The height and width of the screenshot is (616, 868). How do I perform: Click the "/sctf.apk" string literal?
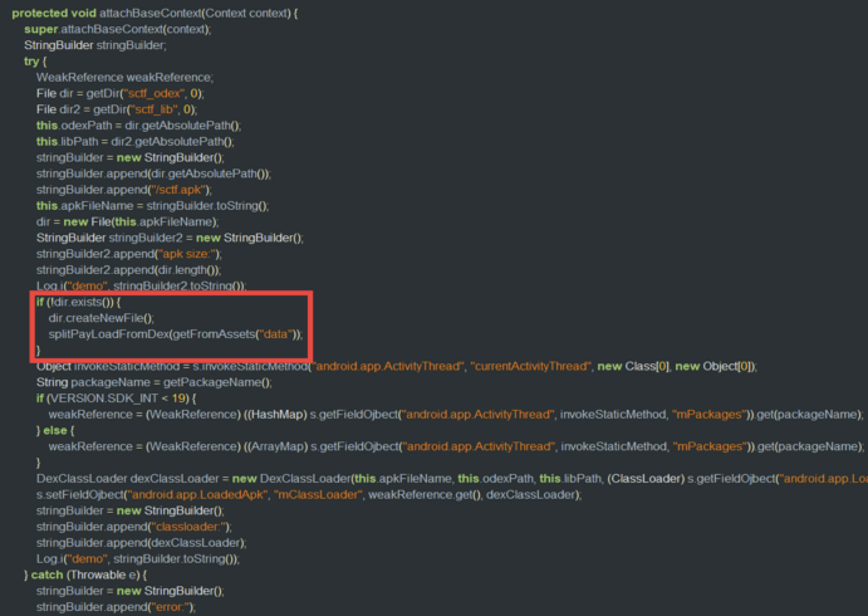pyautogui.click(x=178, y=189)
